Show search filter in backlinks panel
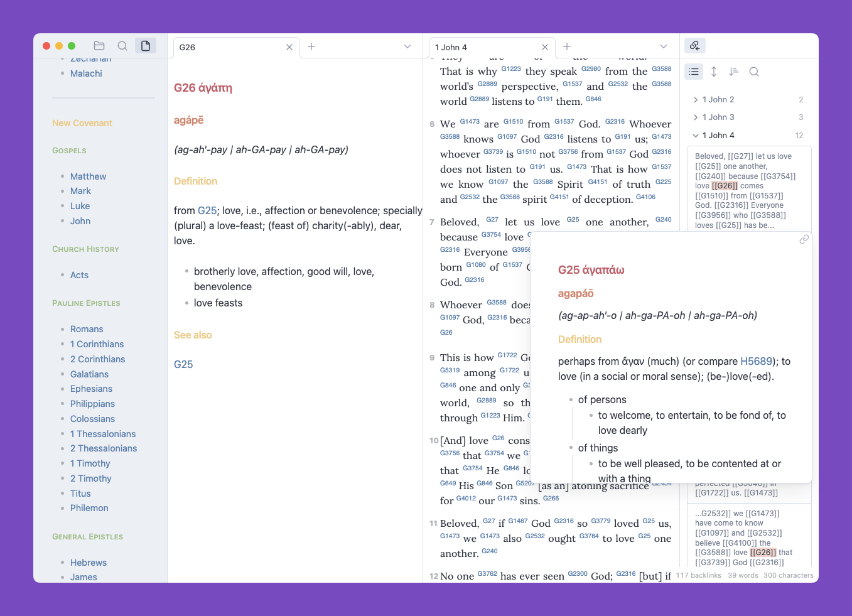Viewport: 852px width, 616px height. pos(754,72)
